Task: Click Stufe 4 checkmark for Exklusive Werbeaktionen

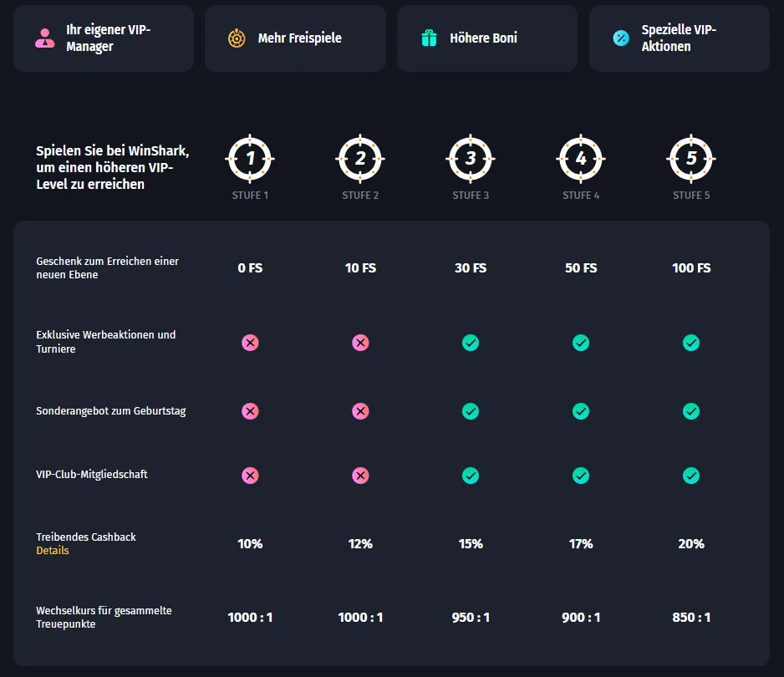Action: (581, 343)
